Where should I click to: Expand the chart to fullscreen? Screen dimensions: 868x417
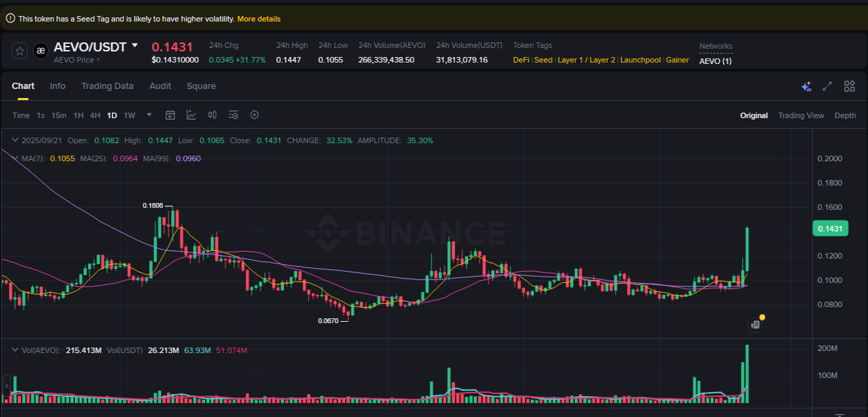point(827,86)
